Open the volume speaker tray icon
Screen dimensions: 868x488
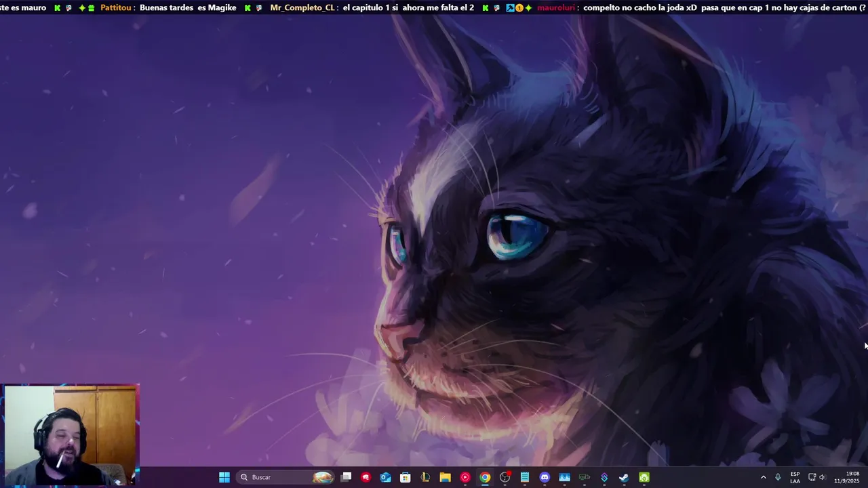(822, 477)
